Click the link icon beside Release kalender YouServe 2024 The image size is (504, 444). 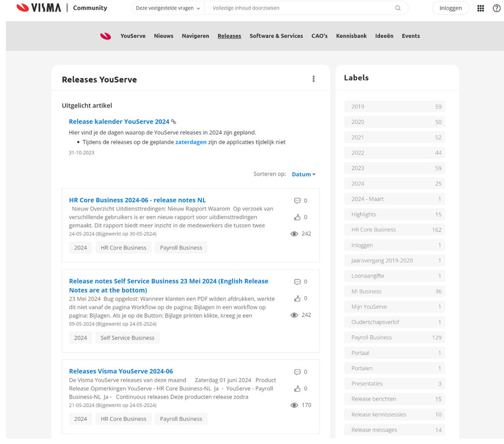(x=174, y=122)
